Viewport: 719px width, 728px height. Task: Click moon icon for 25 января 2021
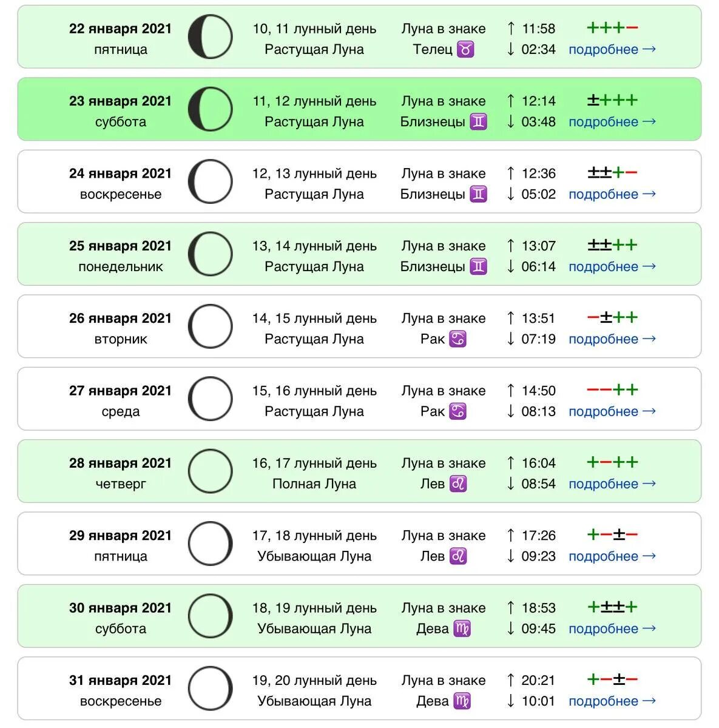click(x=210, y=254)
